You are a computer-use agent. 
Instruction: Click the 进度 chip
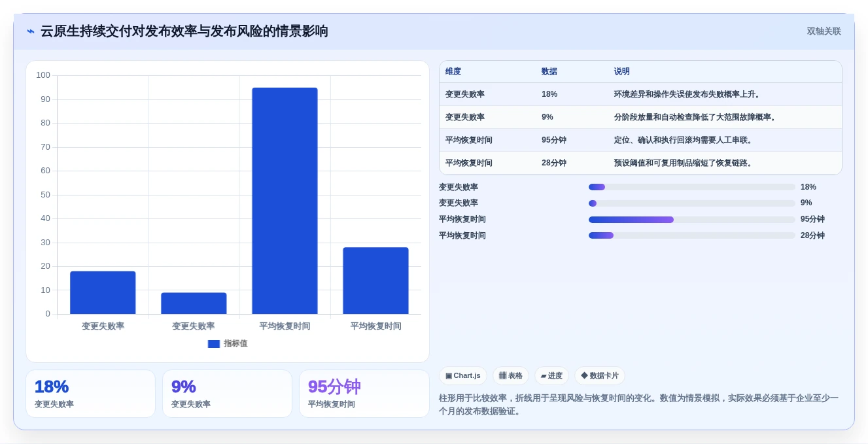(x=551, y=375)
